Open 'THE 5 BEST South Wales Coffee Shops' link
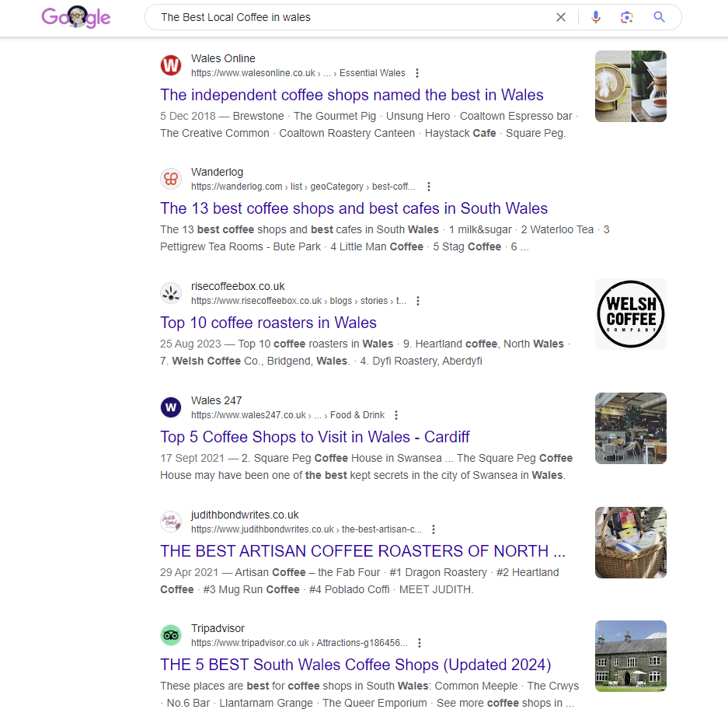Viewport: 728px width, 723px height. [356, 665]
